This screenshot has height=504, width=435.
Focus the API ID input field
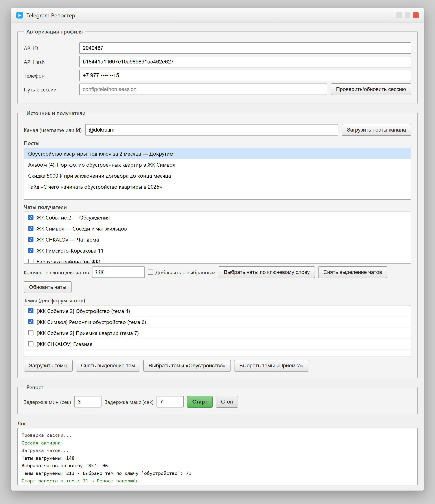pos(245,48)
